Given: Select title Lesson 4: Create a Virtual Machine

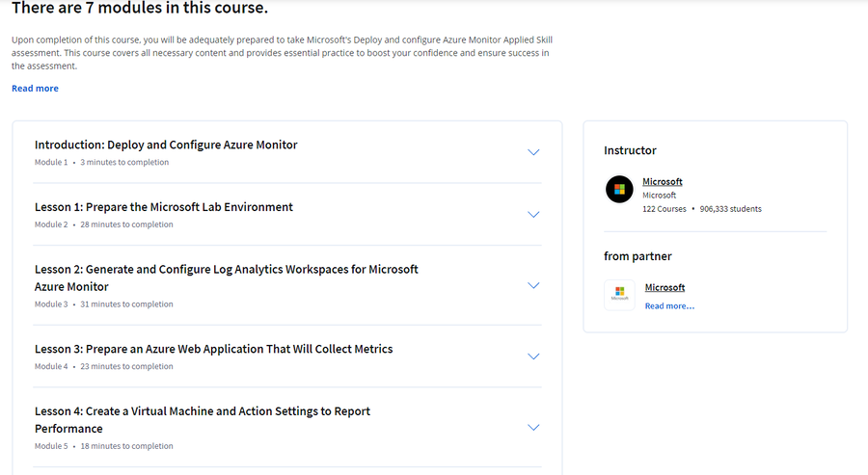Looking at the screenshot, I should 203,420.
